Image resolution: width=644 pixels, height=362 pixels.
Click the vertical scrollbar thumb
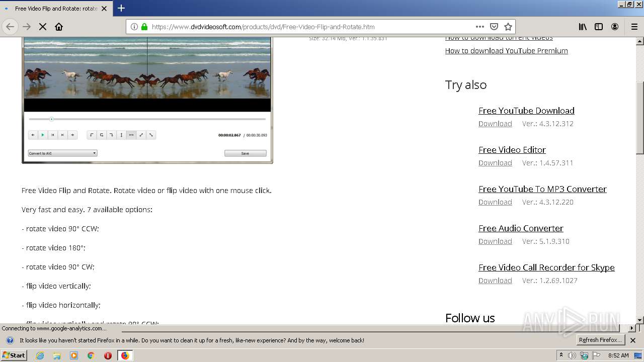point(639,117)
